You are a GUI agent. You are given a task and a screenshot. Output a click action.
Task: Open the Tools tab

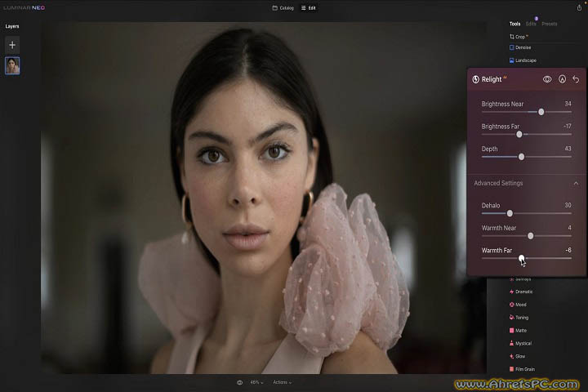514,24
